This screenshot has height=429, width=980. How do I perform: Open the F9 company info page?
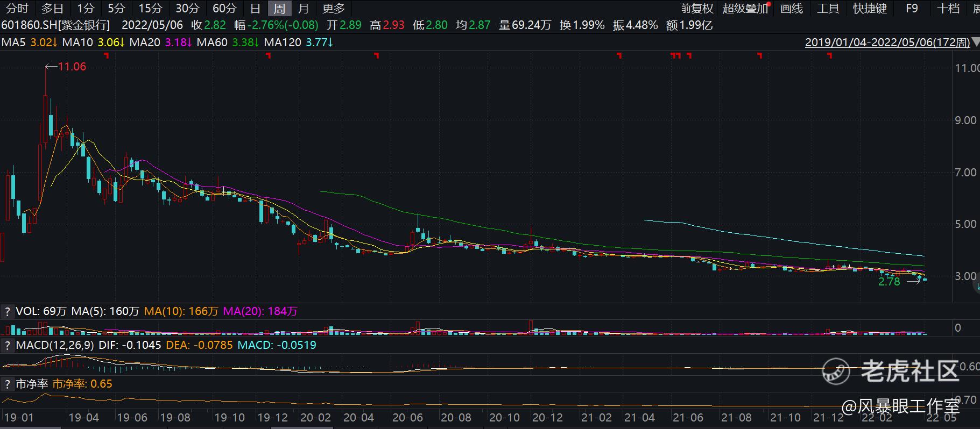point(912,8)
